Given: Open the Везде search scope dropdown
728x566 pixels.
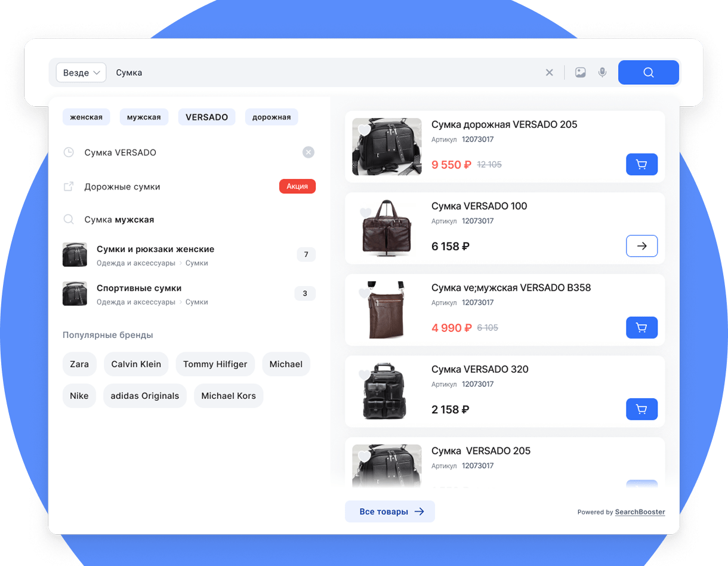Looking at the screenshot, I should click(x=81, y=72).
